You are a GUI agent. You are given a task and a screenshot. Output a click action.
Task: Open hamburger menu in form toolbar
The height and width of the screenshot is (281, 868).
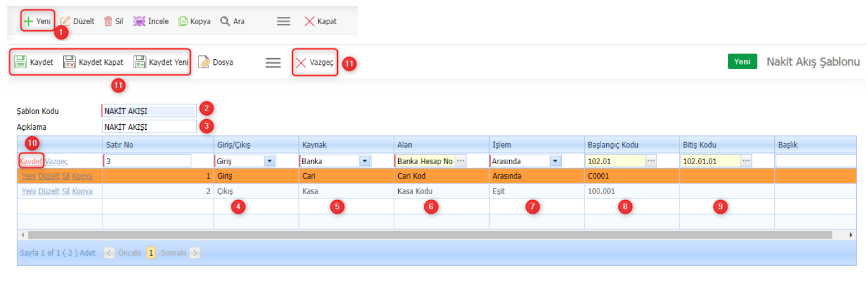click(273, 63)
